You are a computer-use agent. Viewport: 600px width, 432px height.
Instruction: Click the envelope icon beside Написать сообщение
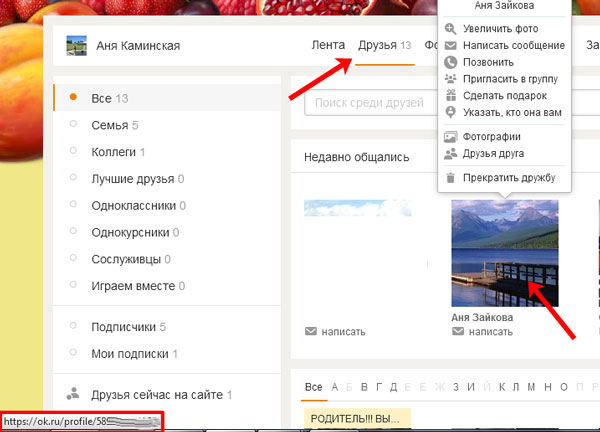pos(451,45)
